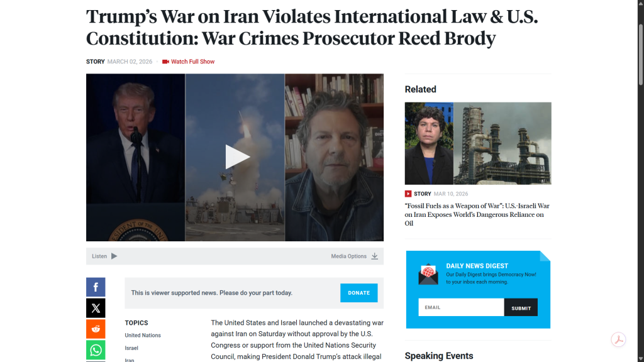
Task: Open the United Nations topic
Action: (143, 336)
